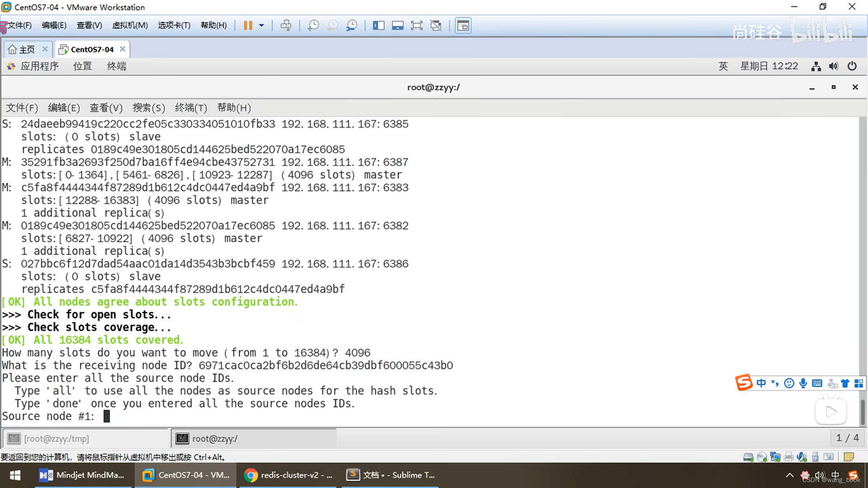Click send Ctrl+Alt+Del icon
Image resolution: width=868 pixels, height=488 pixels.
tap(286, 25)
